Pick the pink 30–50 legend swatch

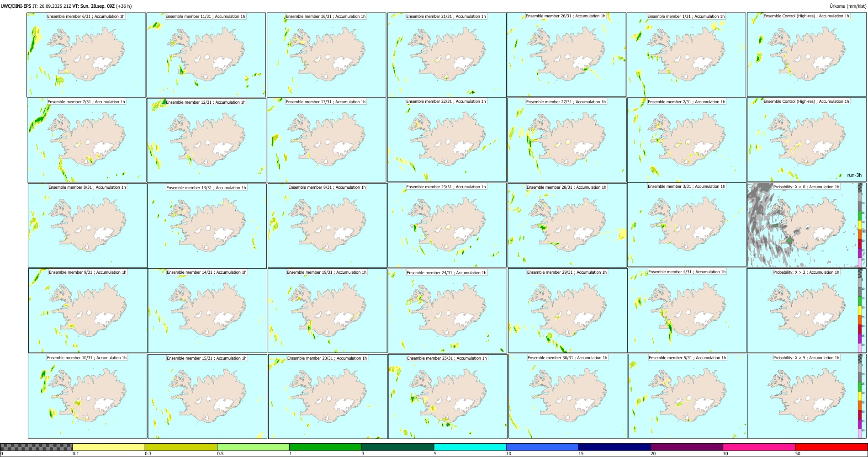(x=759, y=447)
